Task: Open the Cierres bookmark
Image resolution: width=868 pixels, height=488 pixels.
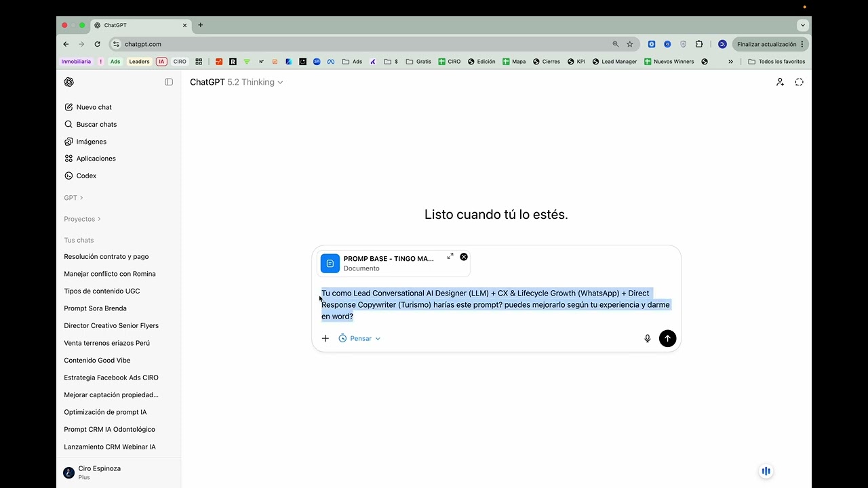Action: click(x=547, y=62)
